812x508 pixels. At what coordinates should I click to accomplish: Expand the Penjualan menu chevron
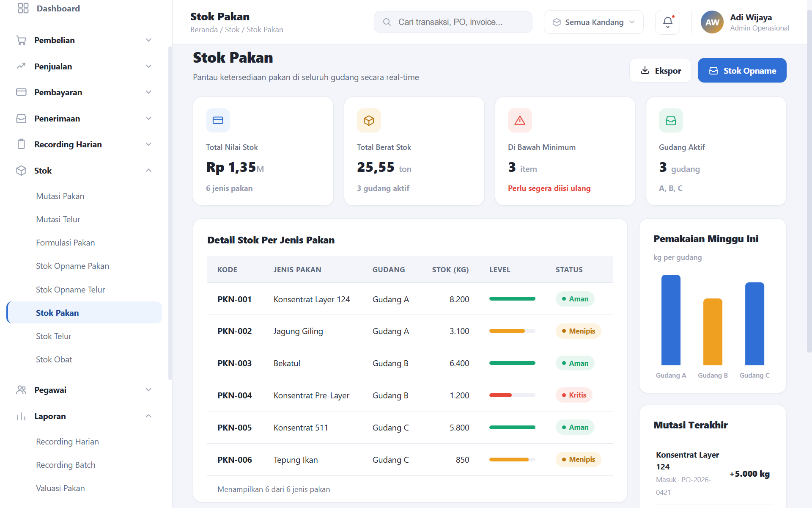click(148, 66)
